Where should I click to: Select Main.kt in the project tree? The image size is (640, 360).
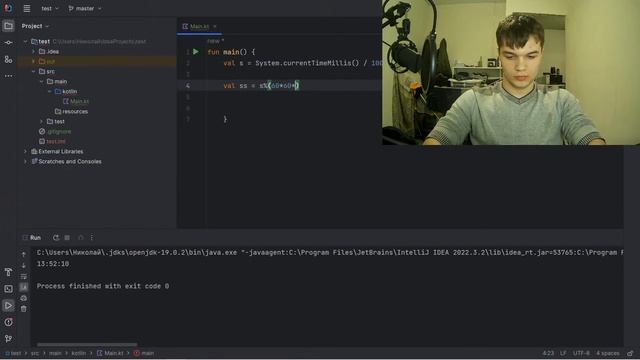coord(76,101)
